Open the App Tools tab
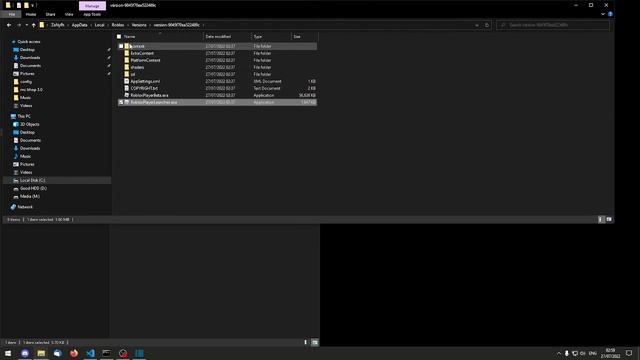Screen dimensions: 640x360 tap(92, 14)
